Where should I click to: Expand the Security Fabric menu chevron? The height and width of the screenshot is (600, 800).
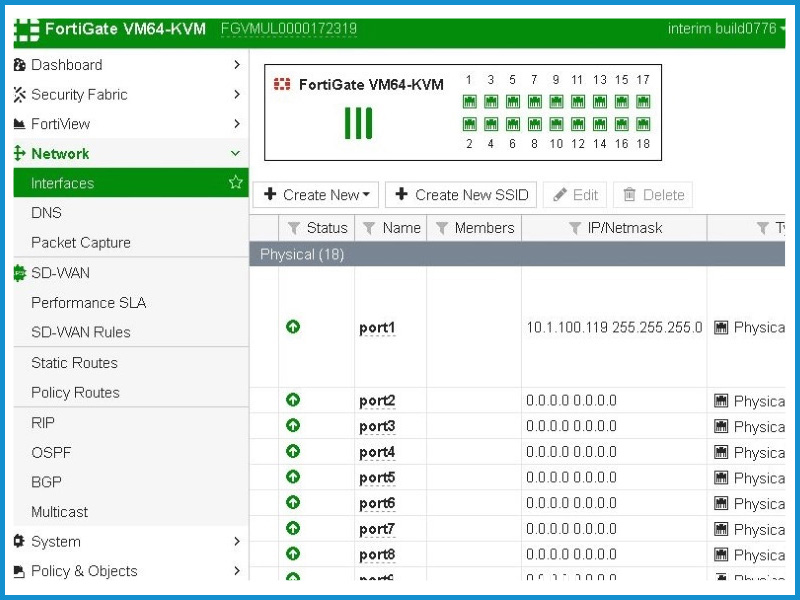(x=237, y=94)
